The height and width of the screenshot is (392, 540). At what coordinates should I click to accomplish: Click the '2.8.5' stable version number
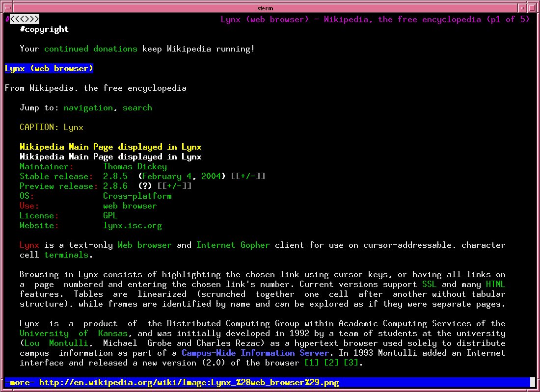[x=115, y=176]
